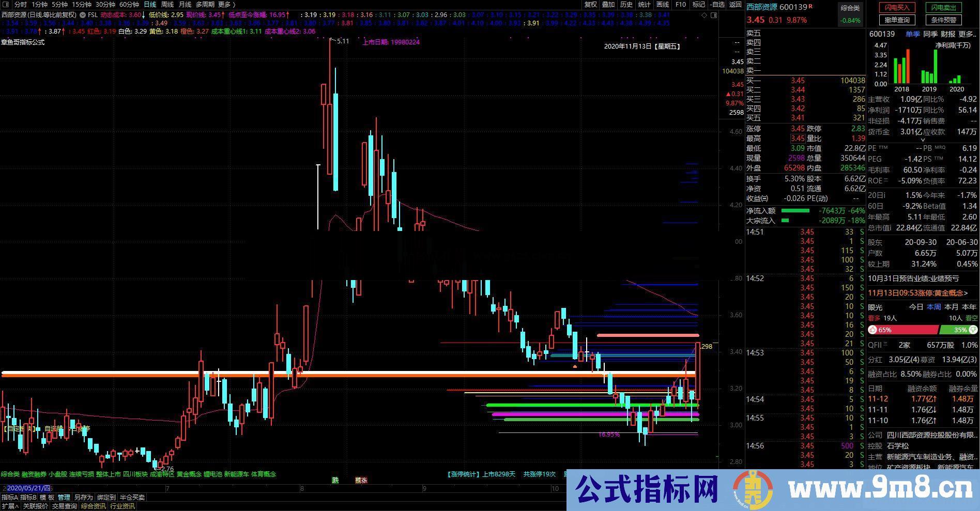
Task: Select the 画线 line-drawing tool
Action: (x=663, y=5)
